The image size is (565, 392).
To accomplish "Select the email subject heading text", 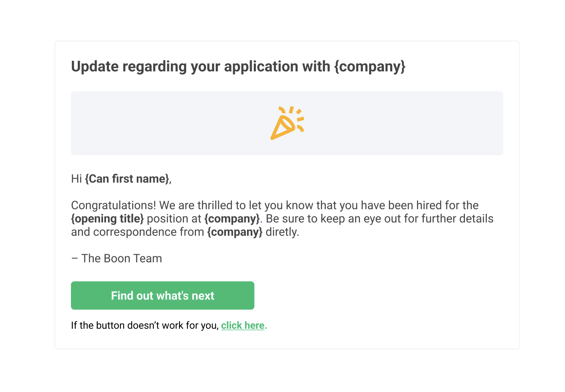I will click(x=238, y=66).
